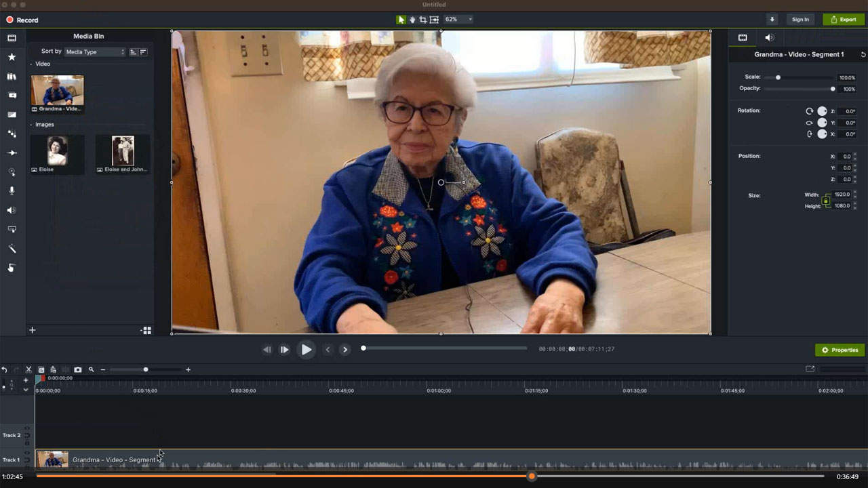Viewport: 868px width, 488px height.
Task: Enable the green Selection arrow mode
Action: click(x=401, y=19)
